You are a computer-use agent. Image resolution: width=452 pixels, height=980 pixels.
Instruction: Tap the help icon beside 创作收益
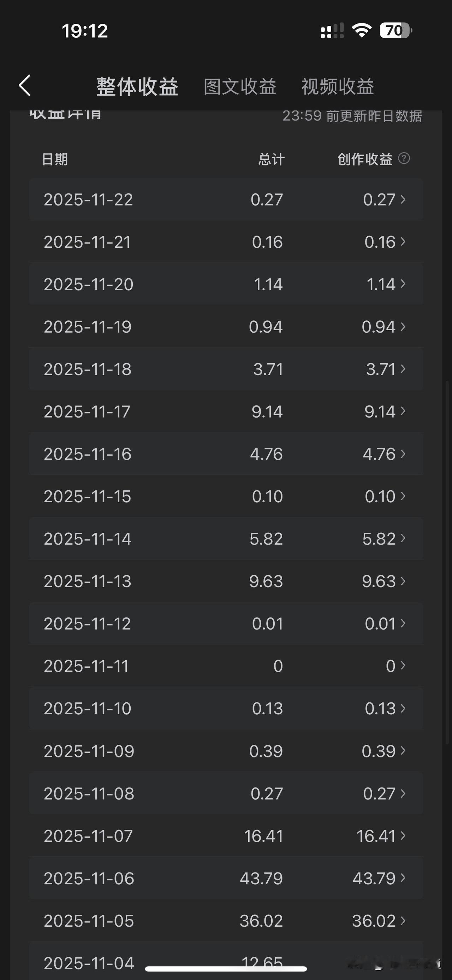(x=404, y=158)
